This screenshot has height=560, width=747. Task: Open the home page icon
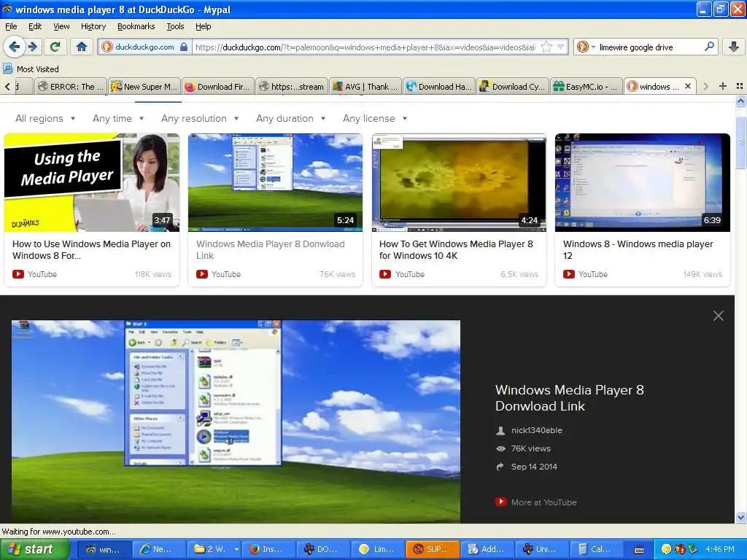pyautogui.click(x=82, y=47)
